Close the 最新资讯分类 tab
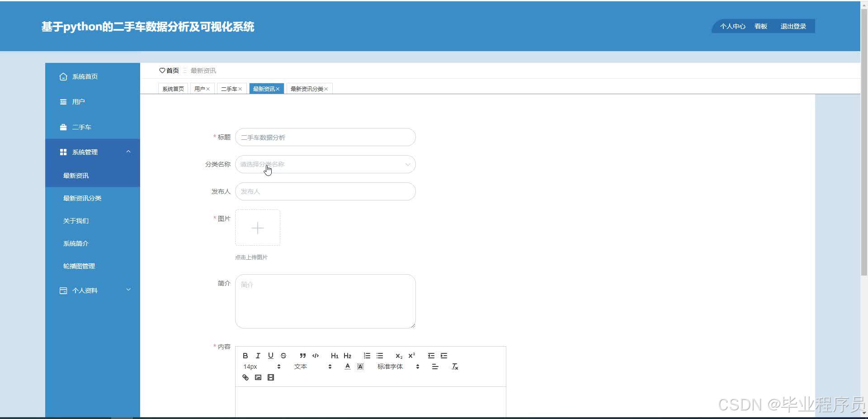Screen dimensions: 868x419 click(x=326, y=89)
